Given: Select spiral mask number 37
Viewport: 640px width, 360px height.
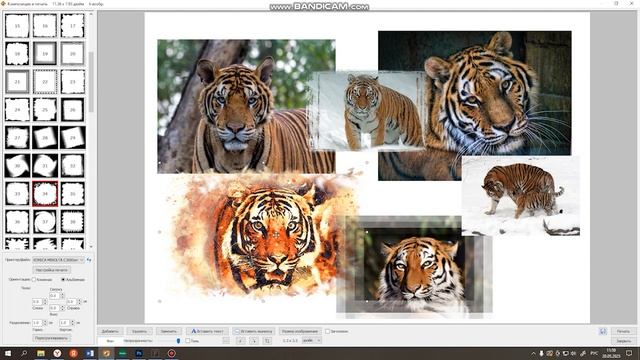Looking at the screenshot, I should (45, 221).
